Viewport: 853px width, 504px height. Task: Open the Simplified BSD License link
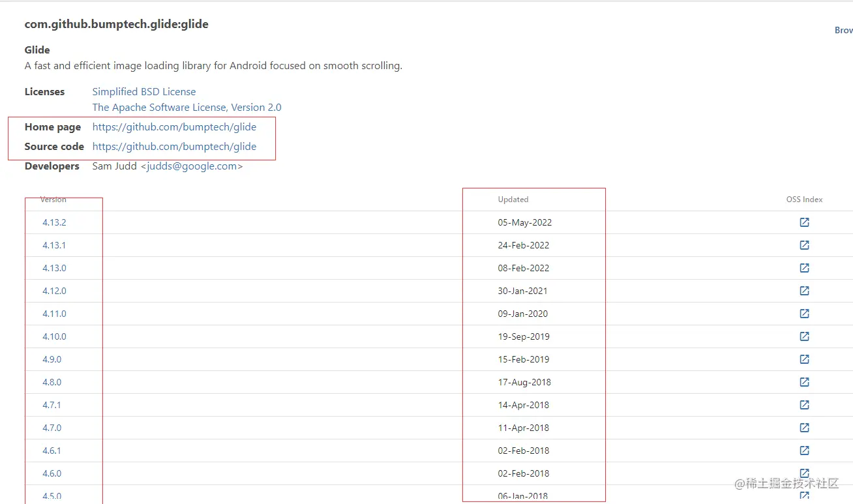[144, 92]
